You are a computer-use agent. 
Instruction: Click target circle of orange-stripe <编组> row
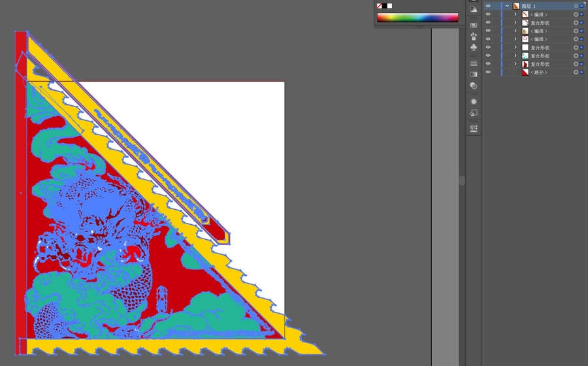pos(576,14)
